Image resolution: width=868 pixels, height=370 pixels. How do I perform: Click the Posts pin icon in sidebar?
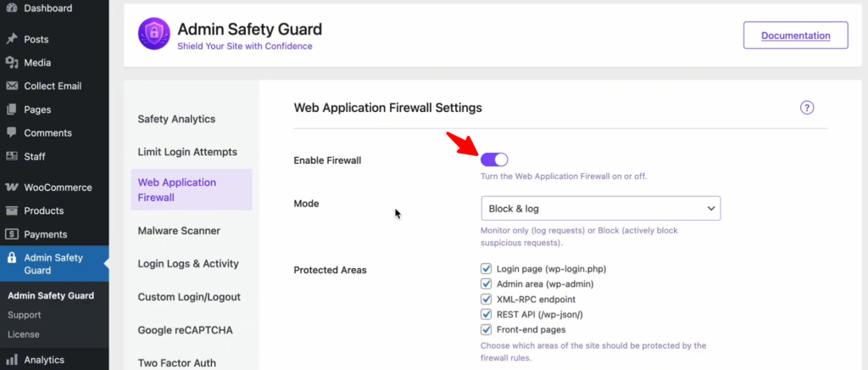pos(12,39)
